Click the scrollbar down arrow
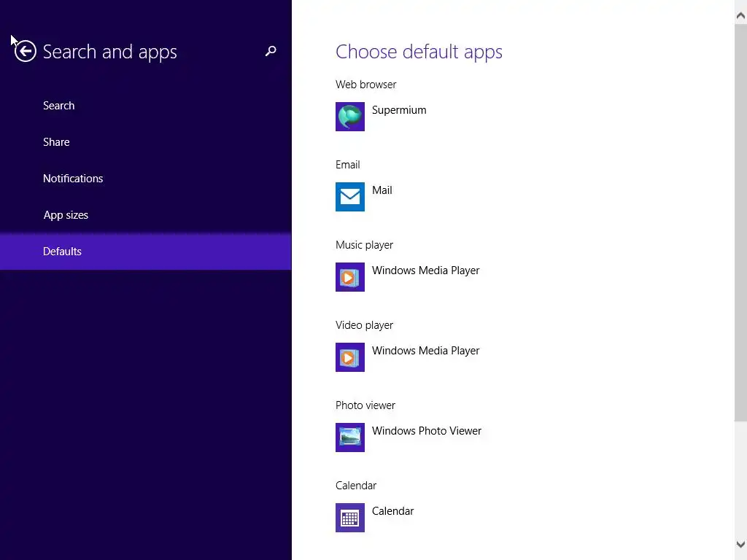 pos(740,544)
